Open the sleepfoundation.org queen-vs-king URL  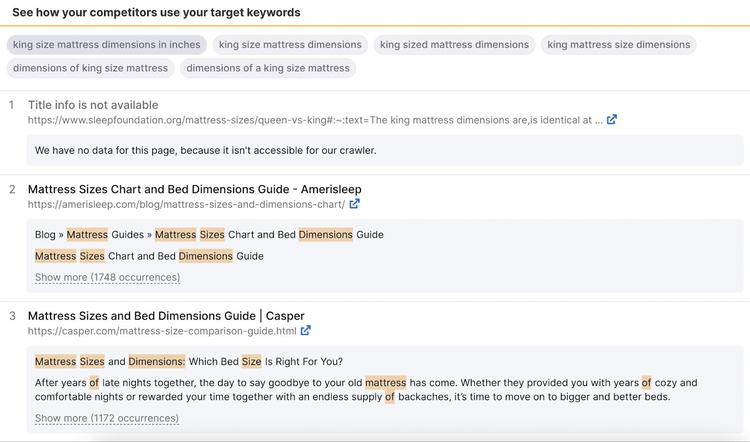pos(315,120)
